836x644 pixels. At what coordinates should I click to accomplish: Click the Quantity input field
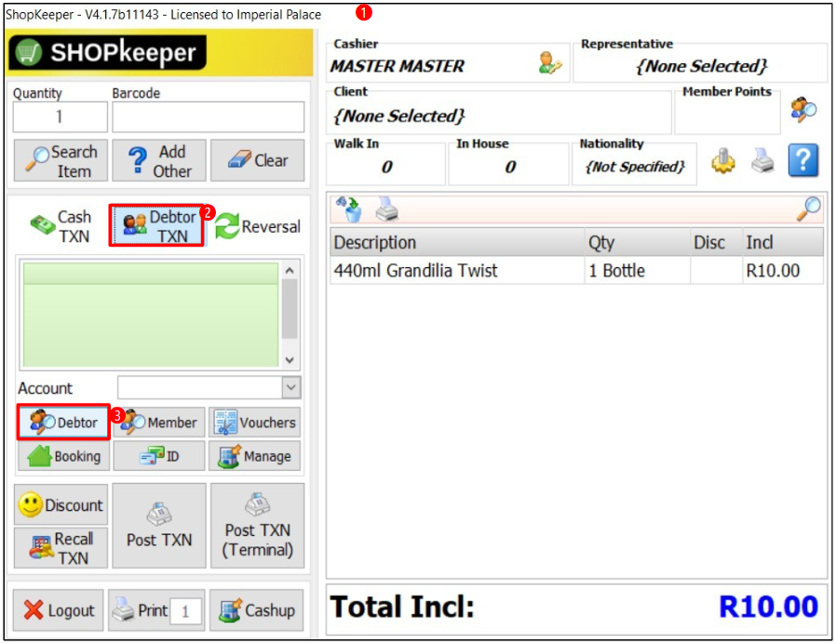pyautogui.click(x=61, y=116)
